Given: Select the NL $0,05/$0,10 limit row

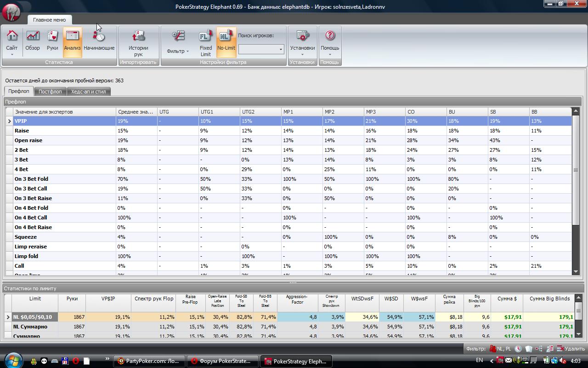Looking at the screenshot, I should pos(289,317).
